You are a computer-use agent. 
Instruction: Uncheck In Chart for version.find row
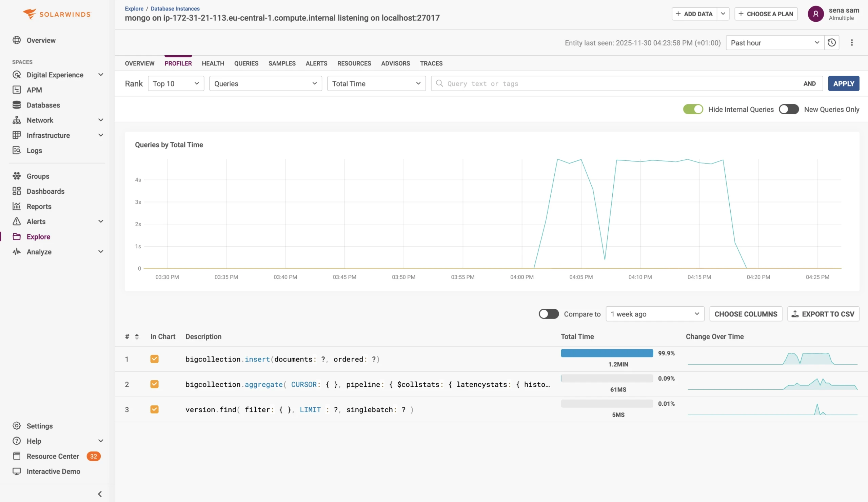[154, 409]
